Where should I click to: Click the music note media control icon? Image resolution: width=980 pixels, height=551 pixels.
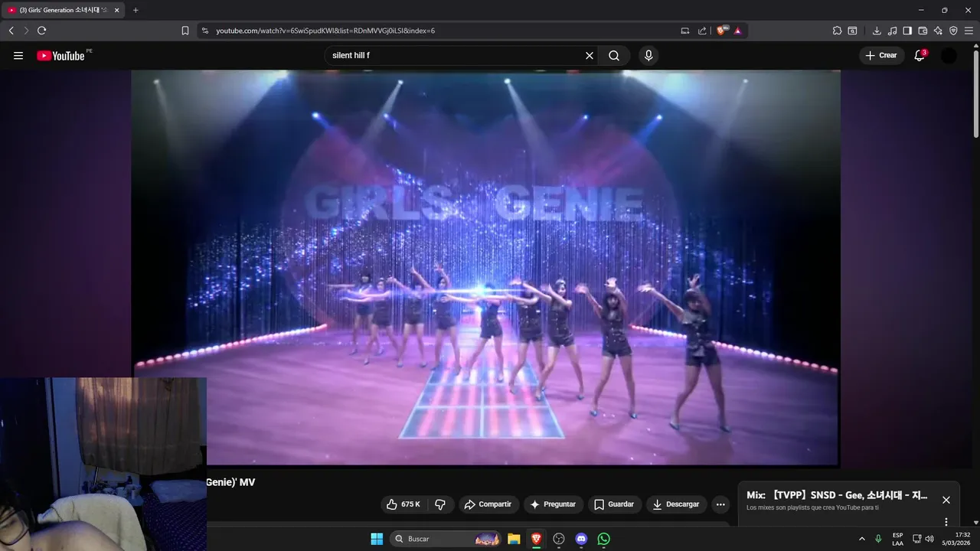pos(892,31)
